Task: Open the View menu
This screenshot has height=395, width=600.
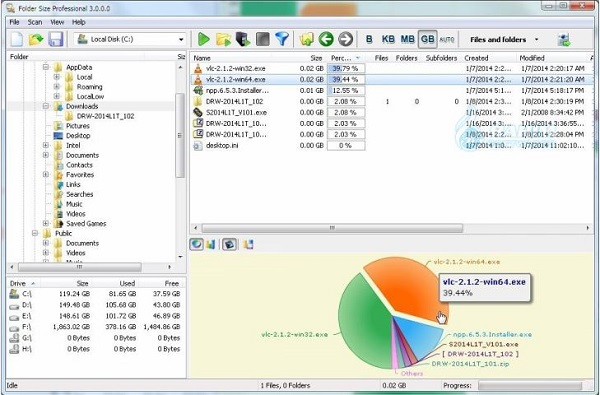Action: point(57,22)
